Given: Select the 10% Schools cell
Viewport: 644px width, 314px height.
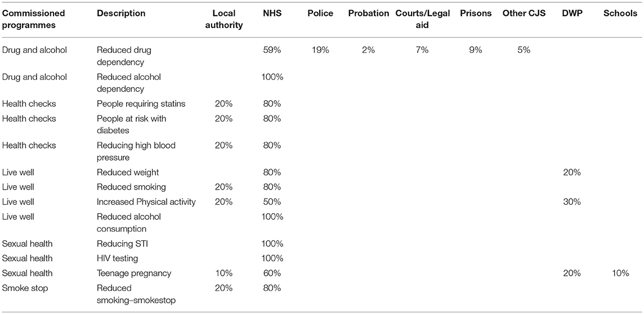Looking at the screenshot, I should coord(620,273).
